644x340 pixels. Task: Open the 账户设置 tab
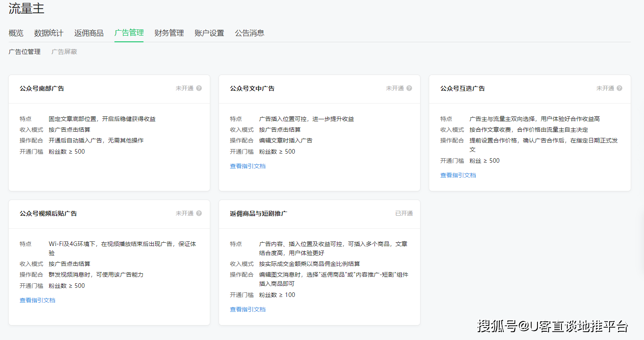tap(209, 33)
